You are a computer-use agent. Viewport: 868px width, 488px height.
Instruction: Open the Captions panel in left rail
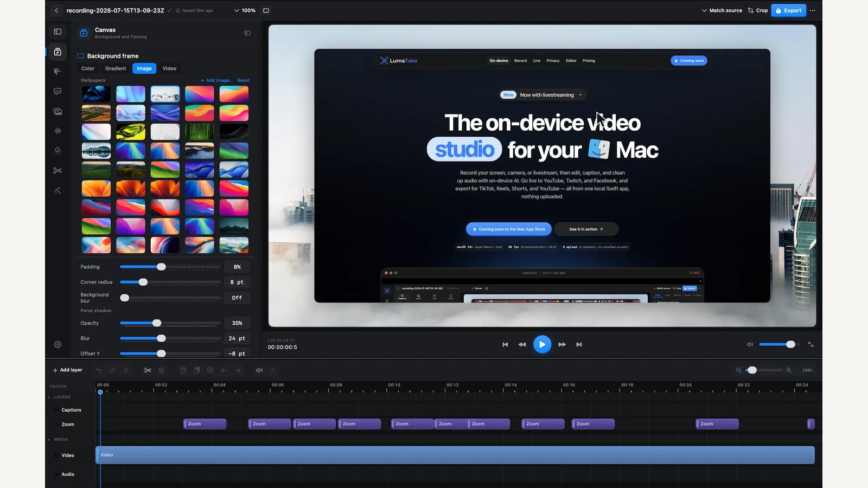(x=58, y=91)
